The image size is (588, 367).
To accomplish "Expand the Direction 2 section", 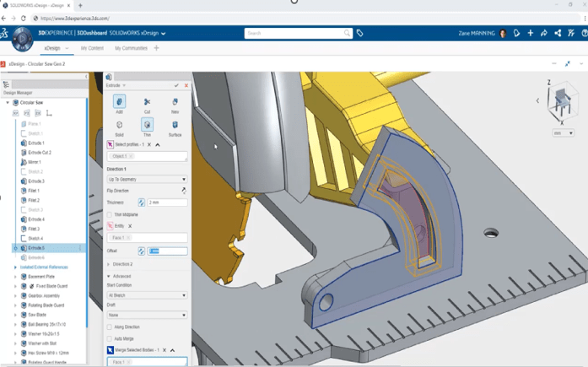I will tap(122, 264).
